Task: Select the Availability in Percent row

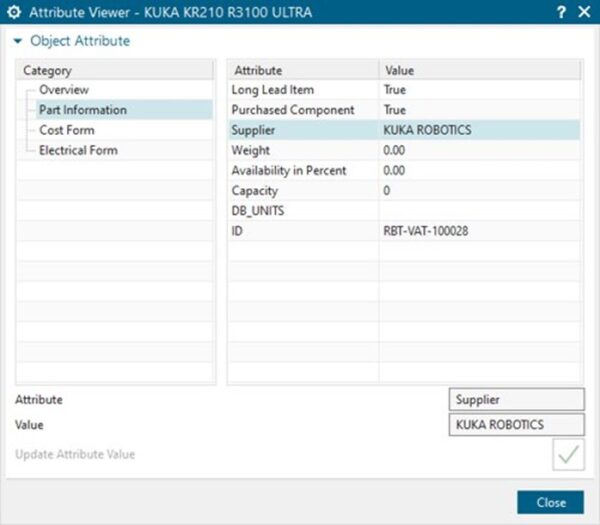Action: point(289,170)
